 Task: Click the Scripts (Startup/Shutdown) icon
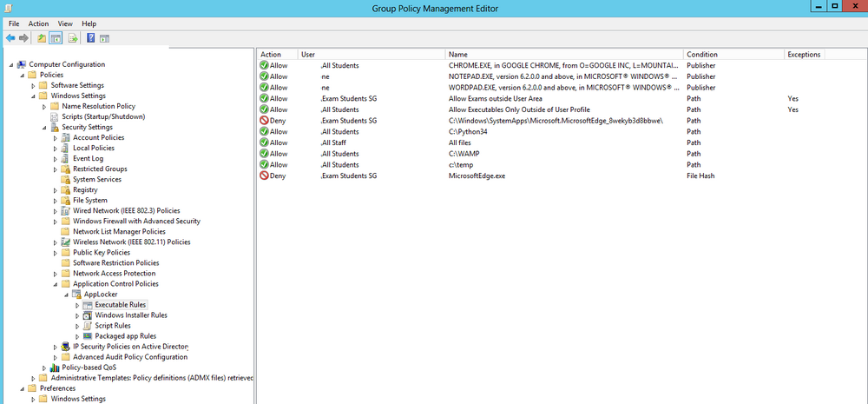click(55, 116)
